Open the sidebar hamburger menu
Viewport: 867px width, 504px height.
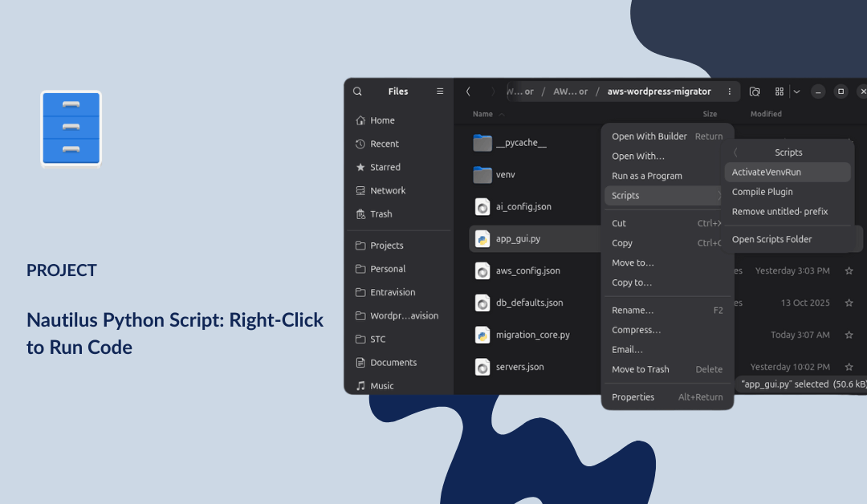pos(440,91)
